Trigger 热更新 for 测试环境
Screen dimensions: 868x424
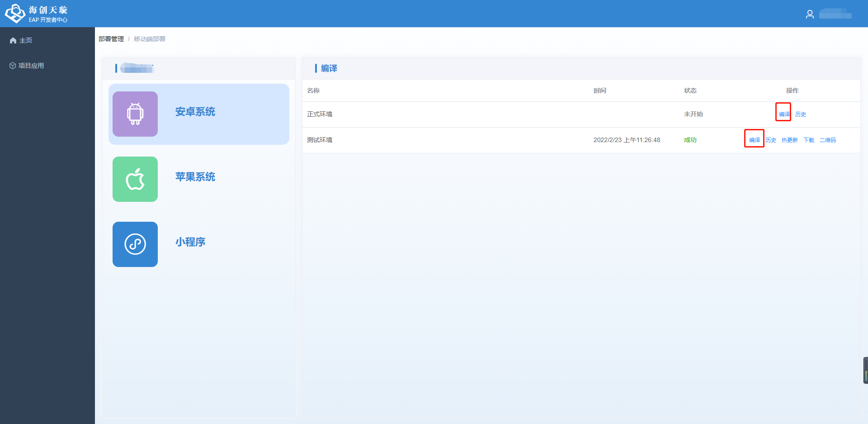(790, 140)
